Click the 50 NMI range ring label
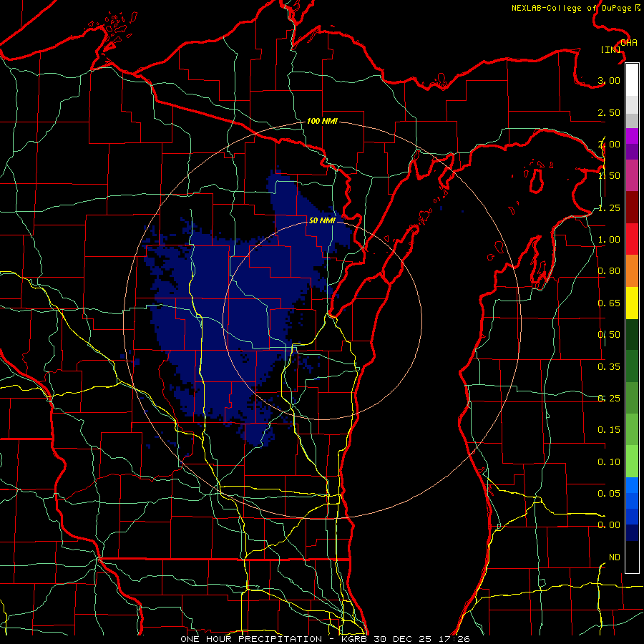 322,220
